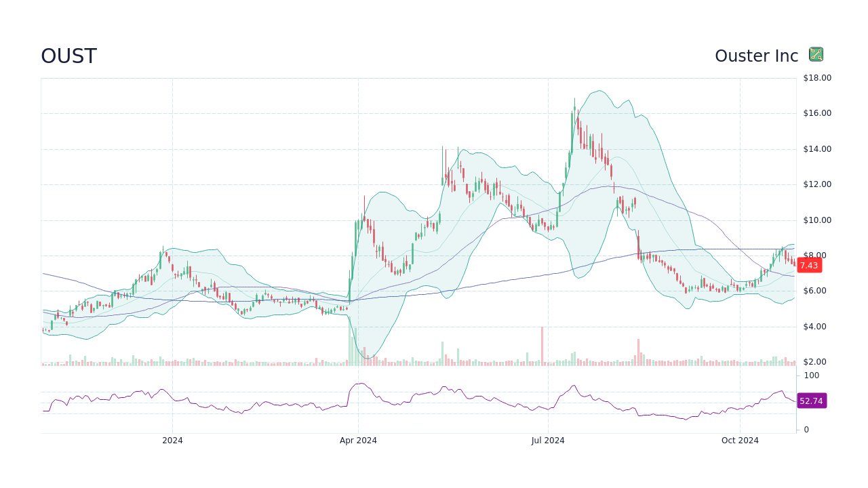This screenshot has width=868, height=488.
Task: Click the $4.00 price axis label
Action: click(814, 327)
